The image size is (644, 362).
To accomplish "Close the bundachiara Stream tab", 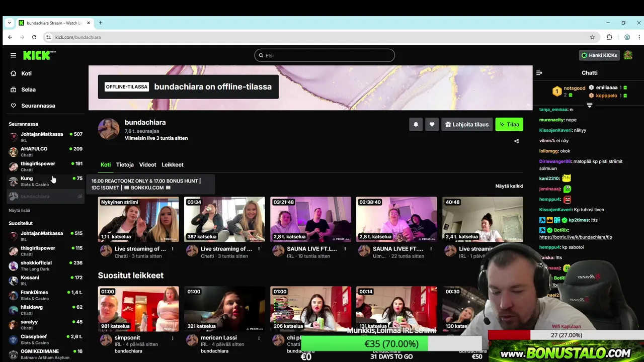I will pyautogui.click(x=89, y=23).
